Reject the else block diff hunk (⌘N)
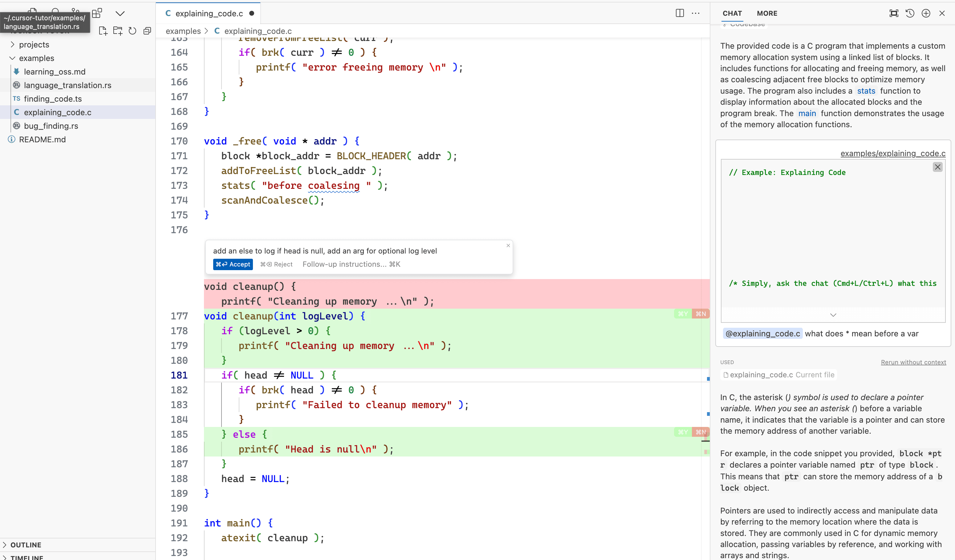The width and height of the screenshot is (955, 560). pos(700,432)
